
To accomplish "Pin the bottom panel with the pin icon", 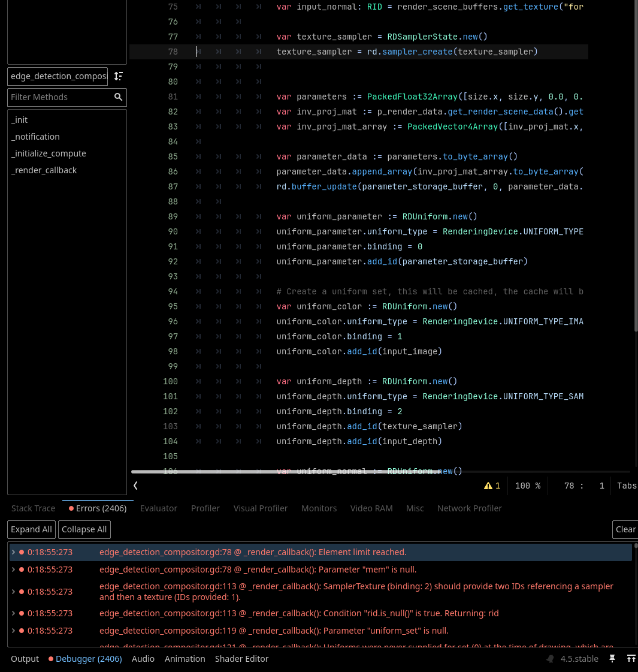I will point(612,659).
